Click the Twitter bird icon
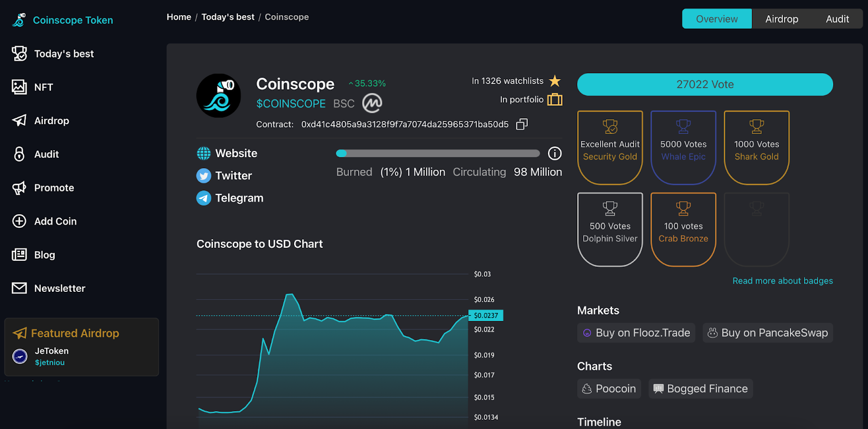The image size is (868, 429). pos(203,176)
